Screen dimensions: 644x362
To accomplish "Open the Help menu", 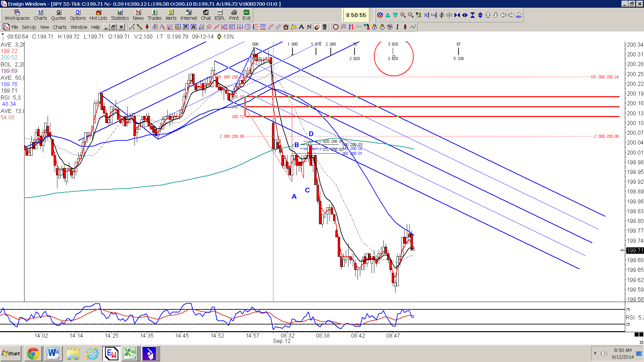I will pyautogui.click(x=96, y=27).
